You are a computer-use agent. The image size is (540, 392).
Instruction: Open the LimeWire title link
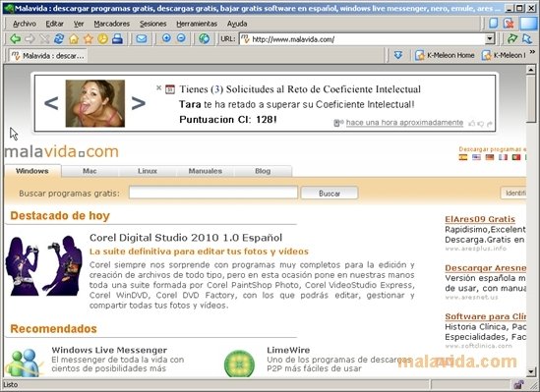pos(288,350)
